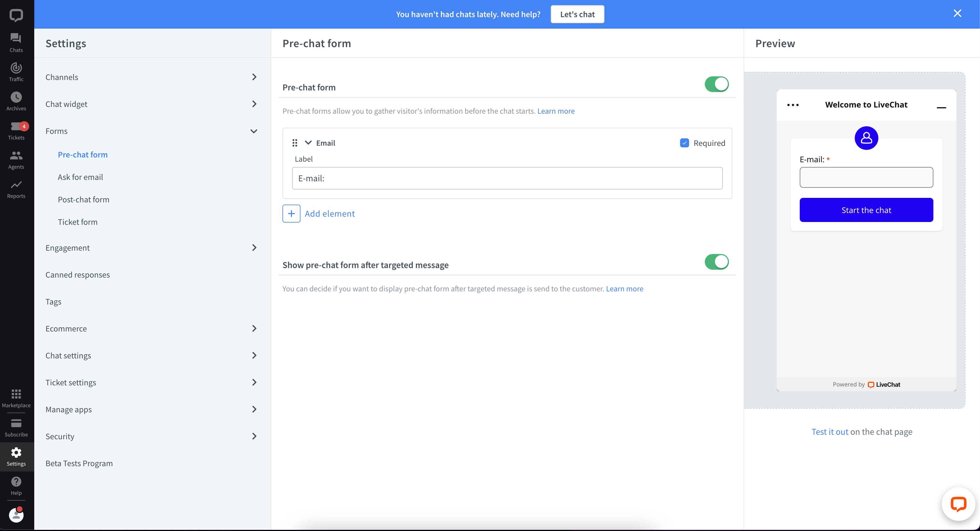The height and width of the screenshot is (531, 980).
Task: Click the plus icon to add element
Action: click(x=291, y=214)
